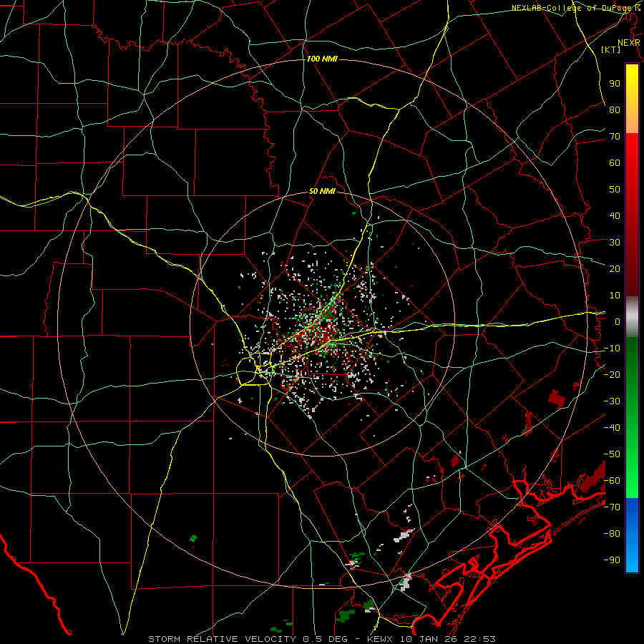644x644 pixels.
Task: Click the "NEXR" label above the scale
Action: pyautogui.click(x=629, y=43)
